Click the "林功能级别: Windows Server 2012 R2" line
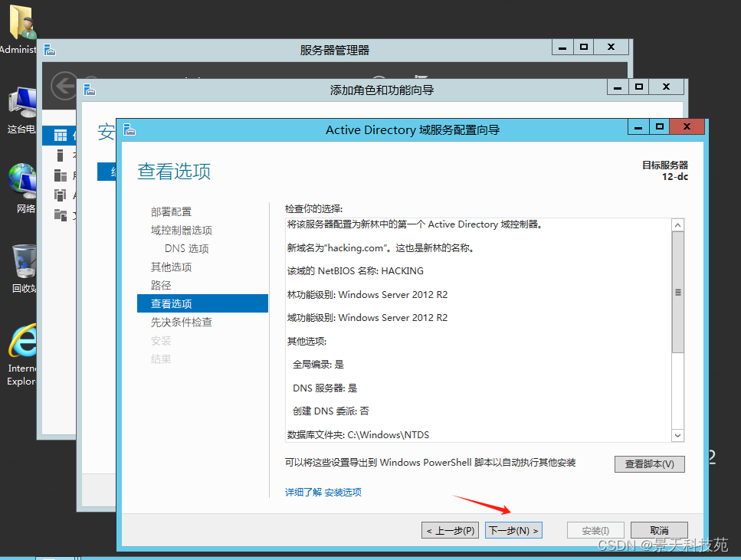The height and width of the screenshot is (560, 741). coord(367,294)
